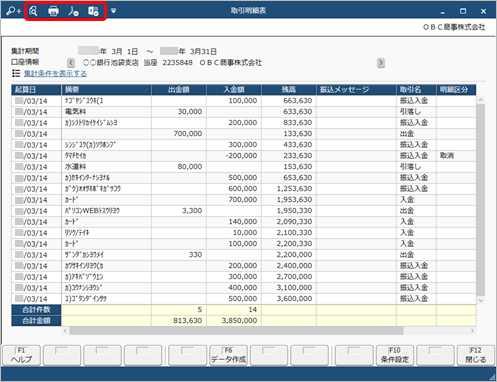Click the 残高 column header
The image size is (497, 382).
click(289, 90)
